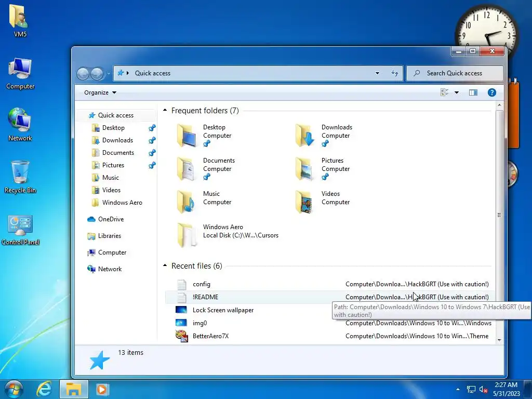Click File Explorer taskbar button

coord(74,389)
